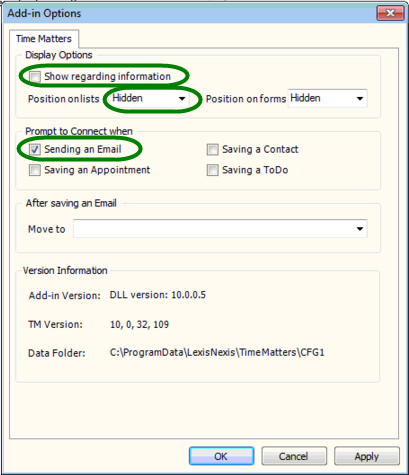
Task: Click the Add-in Options window title
Action: click(x=44, y=13)
